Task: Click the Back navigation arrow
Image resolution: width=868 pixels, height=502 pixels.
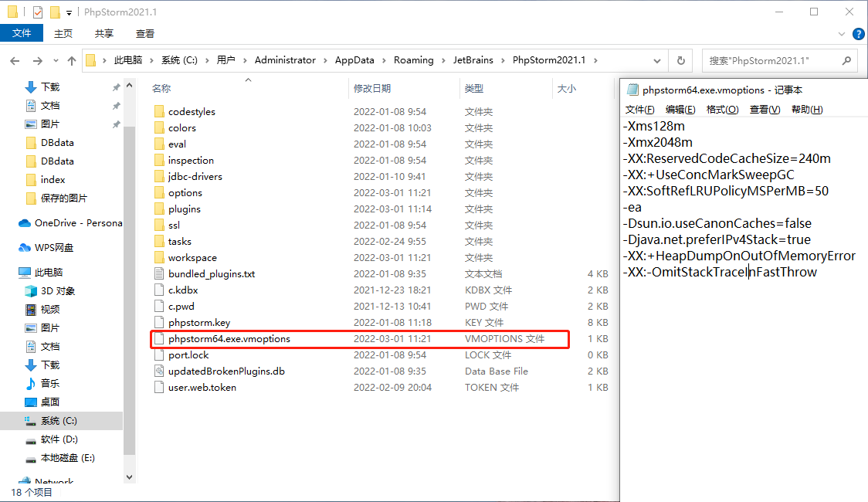Action: 15,61
